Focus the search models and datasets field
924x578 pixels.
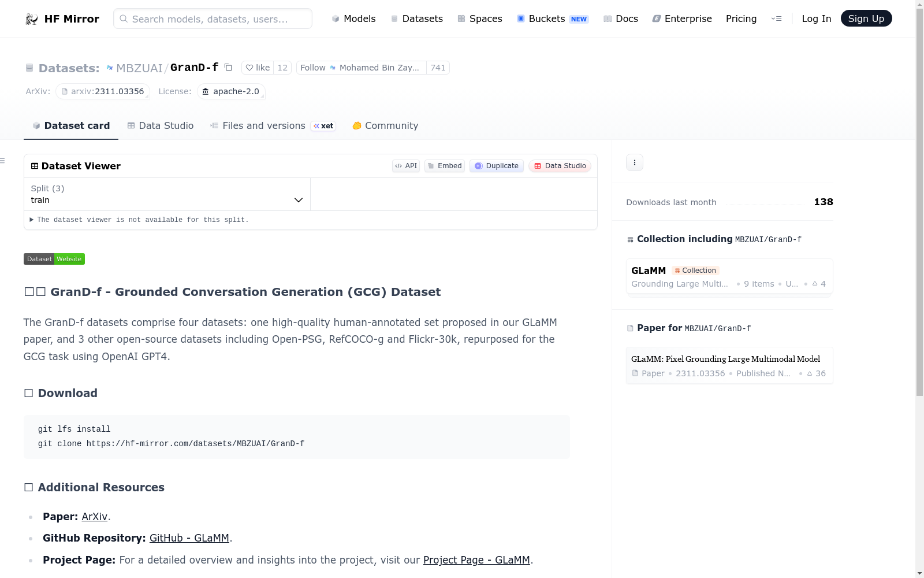[213, 18]
